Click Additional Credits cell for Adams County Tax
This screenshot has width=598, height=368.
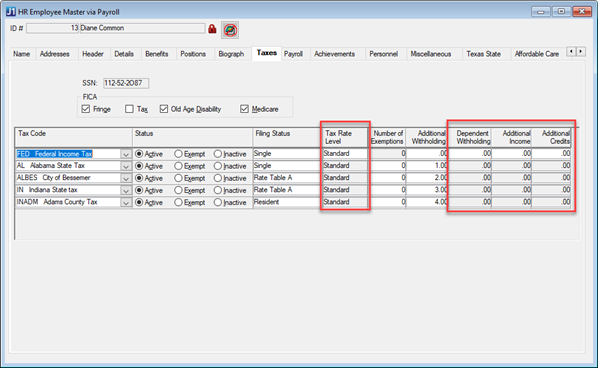pos(551,202)
